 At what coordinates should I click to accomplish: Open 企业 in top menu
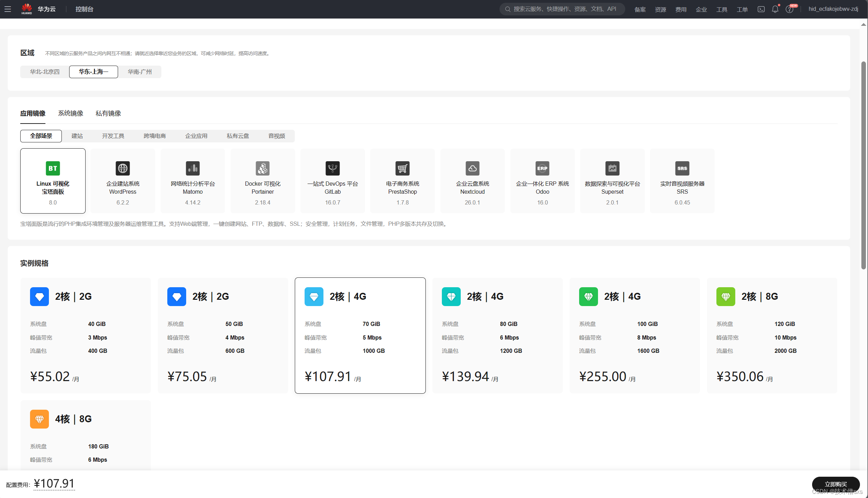point(701,9)
